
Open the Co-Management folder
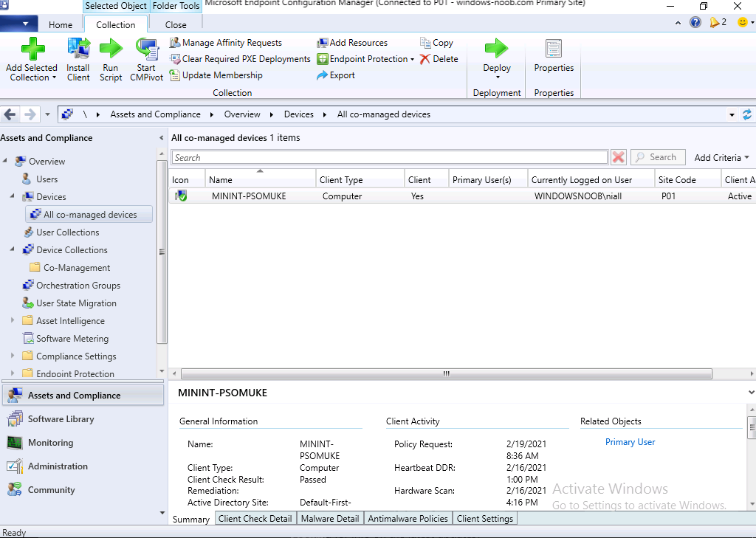point(76,268)
